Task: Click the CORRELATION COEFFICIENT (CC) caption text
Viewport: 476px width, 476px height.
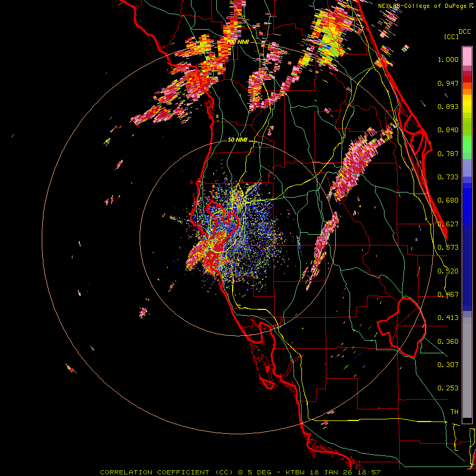Action: 166,472
